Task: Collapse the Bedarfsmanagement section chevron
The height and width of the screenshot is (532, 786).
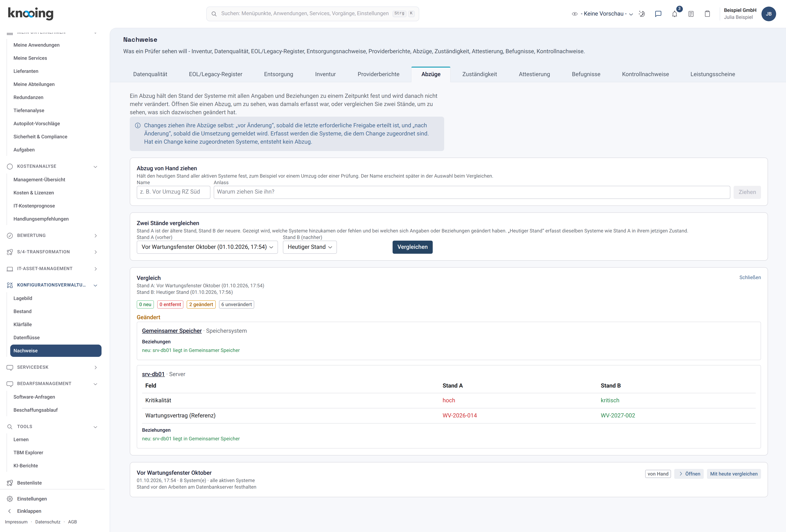Action: pyautogui.click(x=95, y=384)
